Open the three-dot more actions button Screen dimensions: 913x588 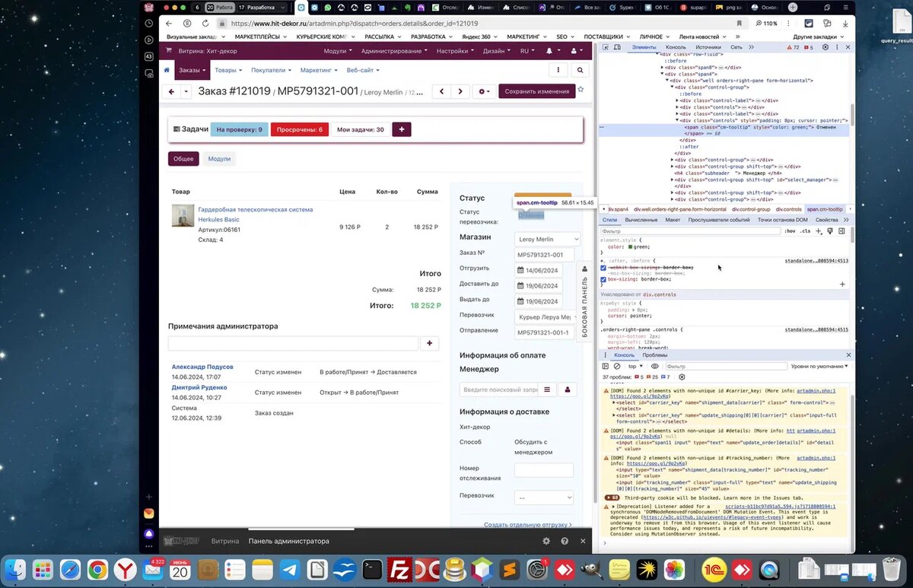558,70
